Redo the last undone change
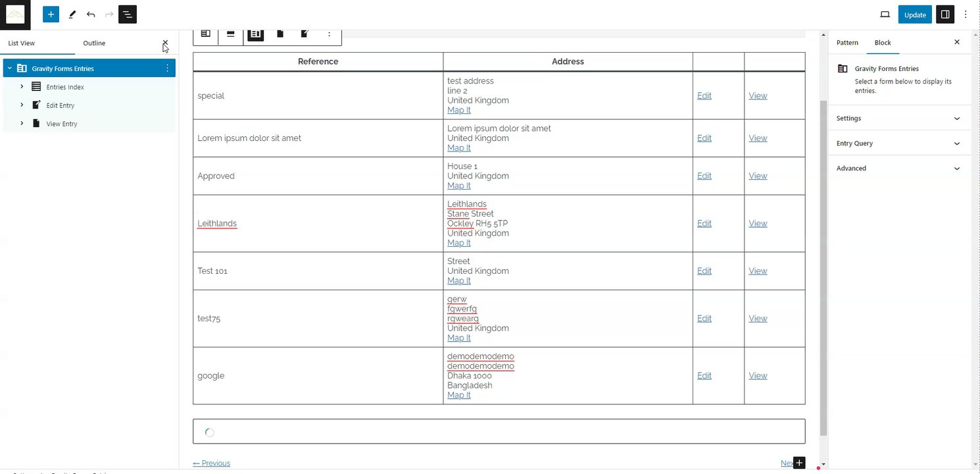980x474 pixels. [109, 14]
